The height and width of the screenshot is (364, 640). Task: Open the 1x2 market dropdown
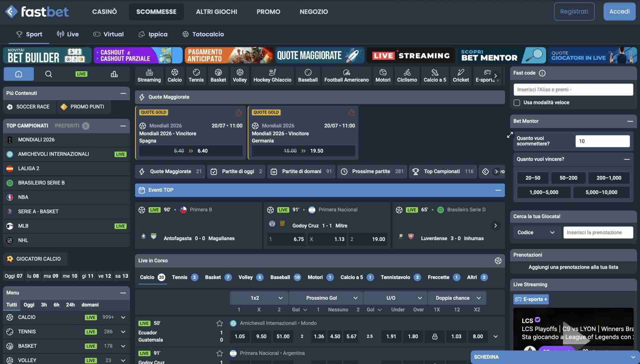tap(259, 298)
